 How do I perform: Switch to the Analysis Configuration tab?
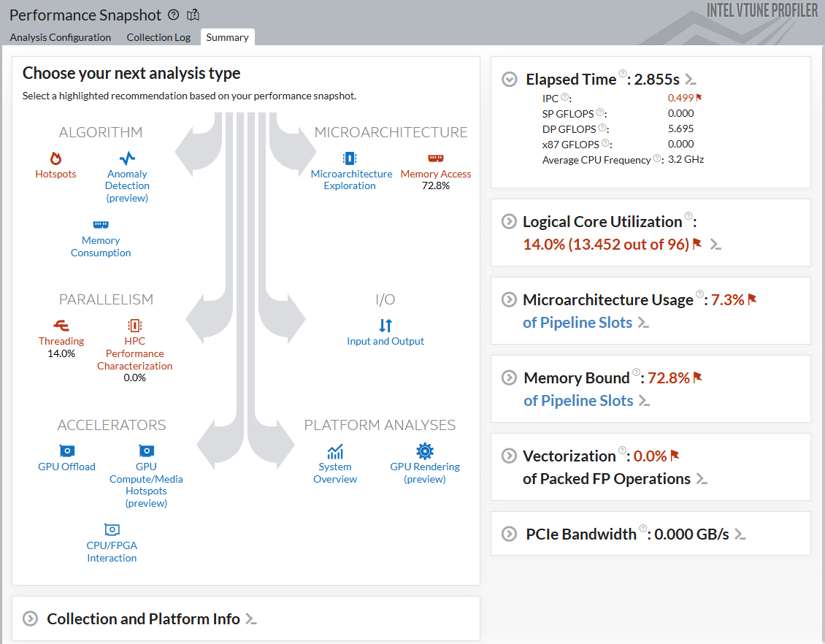pyautogui.click(x=61, y=37)
